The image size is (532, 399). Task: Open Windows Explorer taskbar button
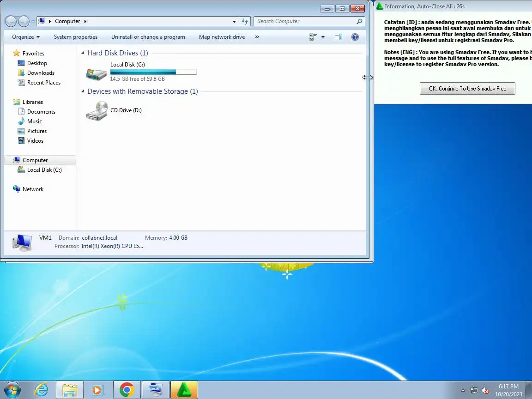[x=70, y=390]
